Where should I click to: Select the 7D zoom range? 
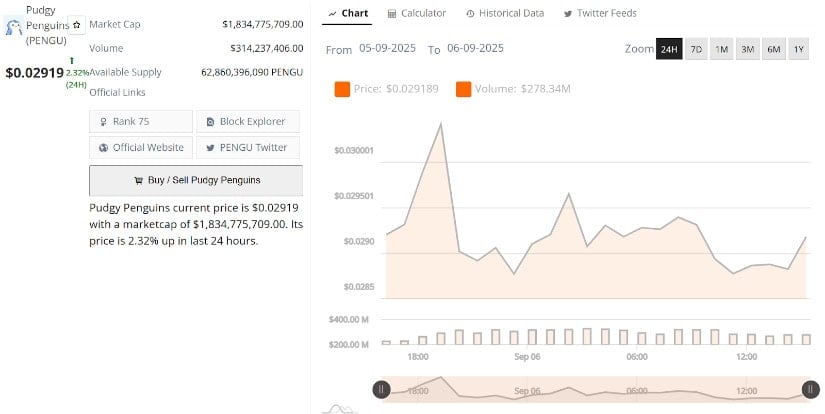(x=696, y=49)
